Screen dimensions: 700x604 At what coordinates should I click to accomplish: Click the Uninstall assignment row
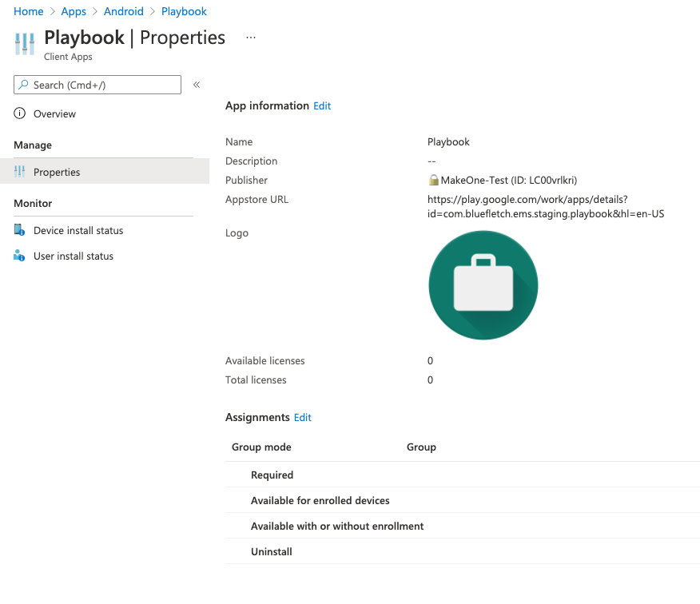463,551
